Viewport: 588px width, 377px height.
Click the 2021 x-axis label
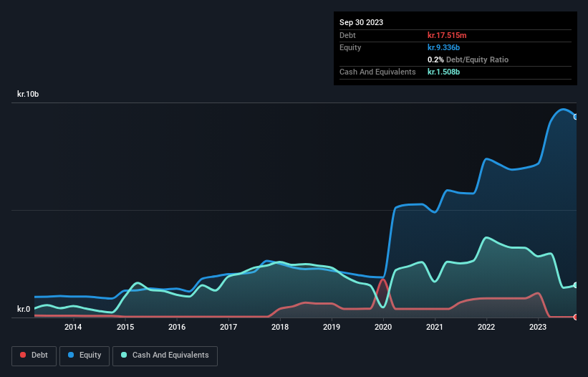[435, 327]
